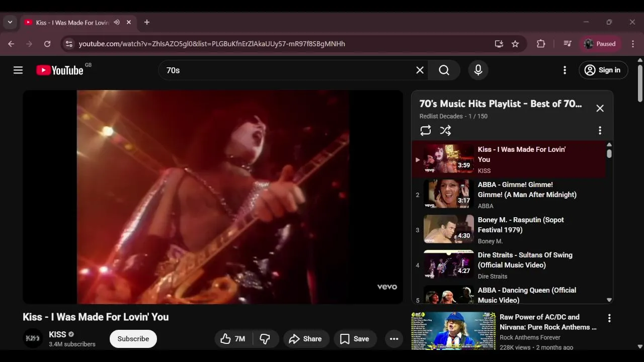Open Raw Power of AC/DC and Nirvana video thumbnail
Screen dimensions: 644x362
click(453, 331)
